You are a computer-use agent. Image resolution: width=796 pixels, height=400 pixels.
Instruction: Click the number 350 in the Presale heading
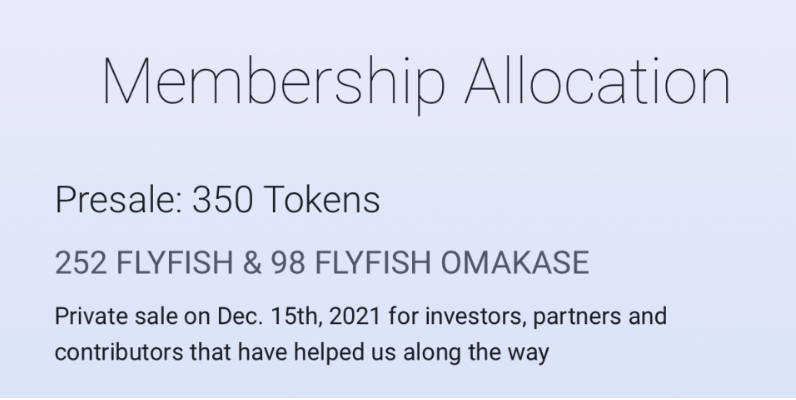(222, 199)
